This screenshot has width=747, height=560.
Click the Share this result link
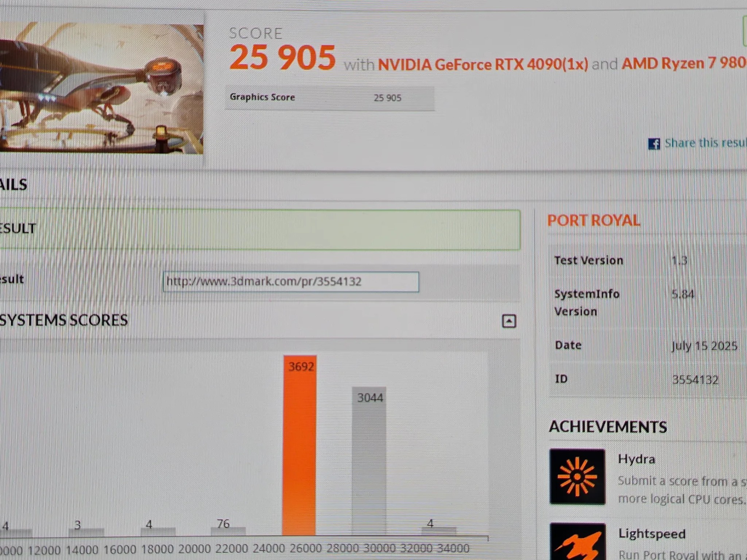pyautogui.click(x=705, y=143)
